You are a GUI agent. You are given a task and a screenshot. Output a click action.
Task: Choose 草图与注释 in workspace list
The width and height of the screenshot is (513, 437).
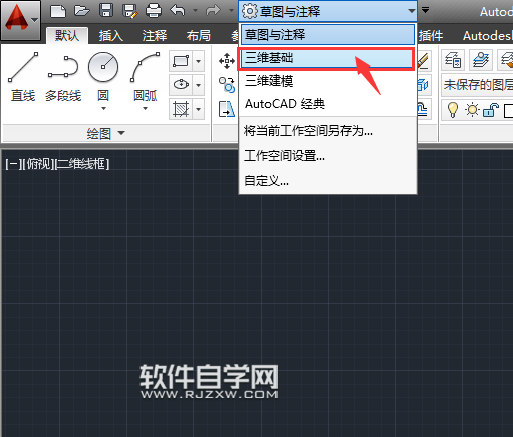pyautogui.click(x=328, y=34)
